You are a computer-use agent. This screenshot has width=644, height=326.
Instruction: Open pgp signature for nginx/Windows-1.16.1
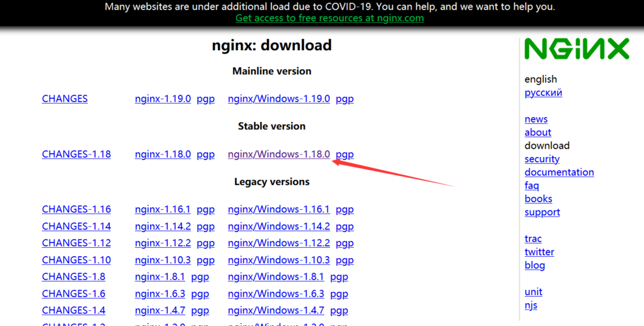pyautogui.click(x=345, y=209)
